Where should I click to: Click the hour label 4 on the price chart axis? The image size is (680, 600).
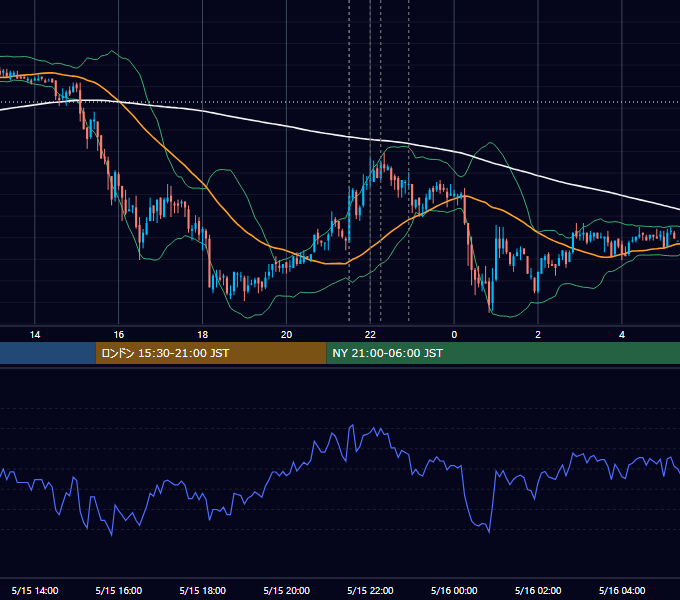(622, 335)
